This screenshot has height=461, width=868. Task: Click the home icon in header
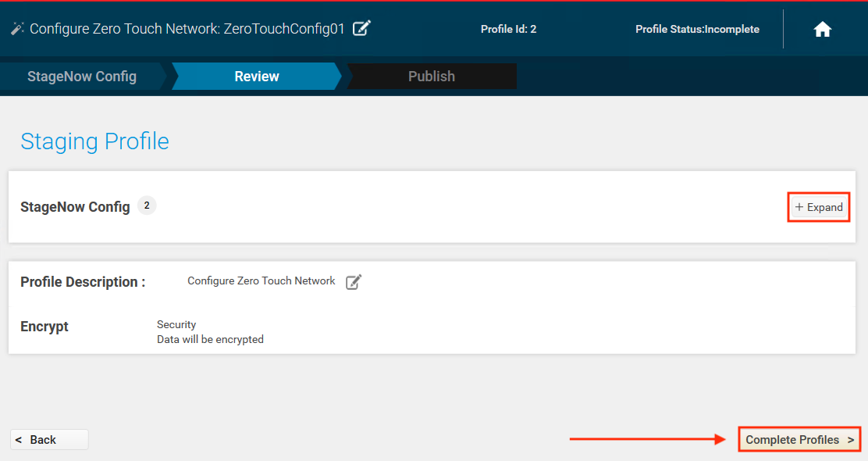pos(822,30)
